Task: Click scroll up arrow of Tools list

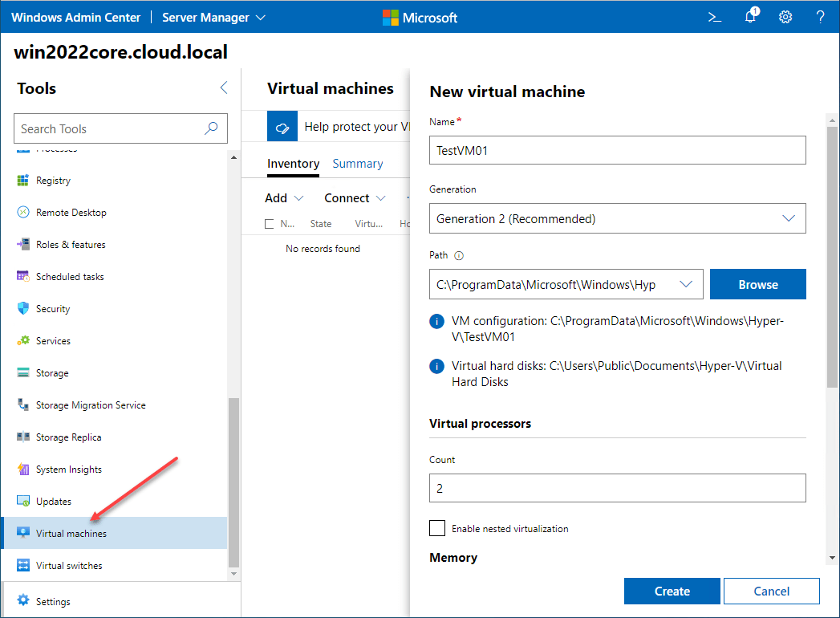Action: click(x=233, y=157)
